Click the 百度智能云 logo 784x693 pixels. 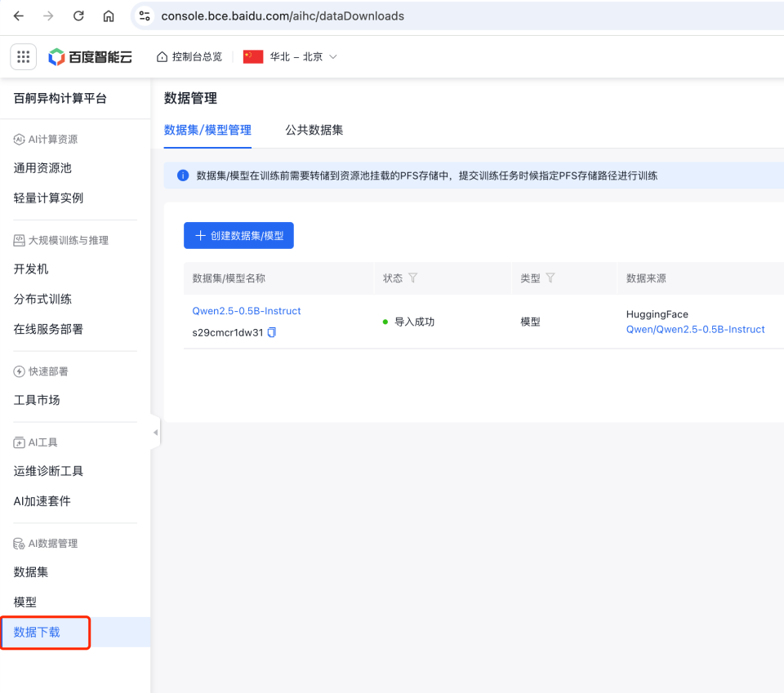tap(90, 57)
